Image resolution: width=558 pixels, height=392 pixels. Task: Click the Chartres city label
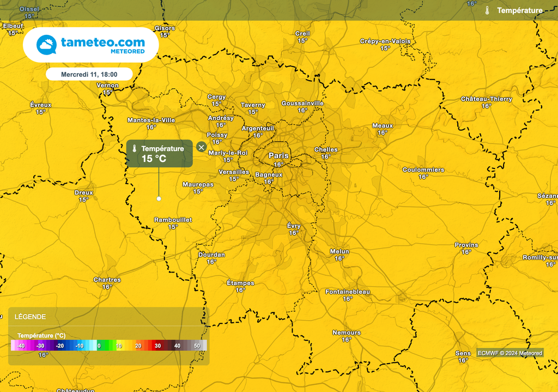[x=108, y=280]
